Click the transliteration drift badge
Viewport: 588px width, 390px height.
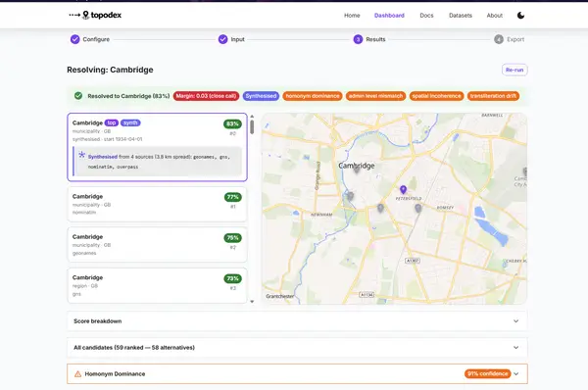pos(493,96)
